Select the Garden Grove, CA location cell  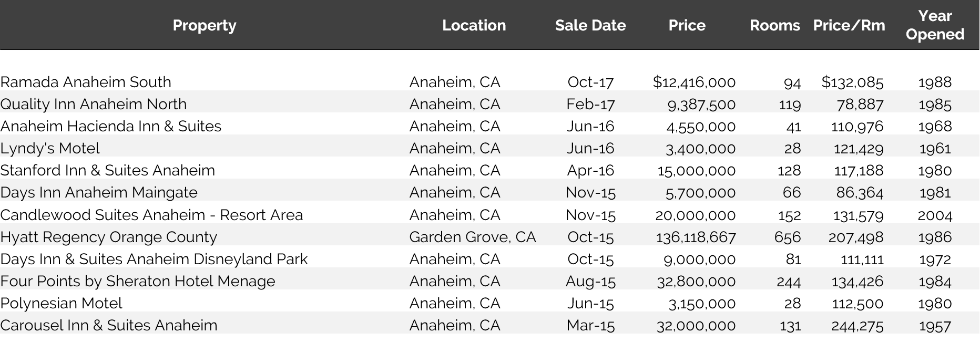(473, 237)
